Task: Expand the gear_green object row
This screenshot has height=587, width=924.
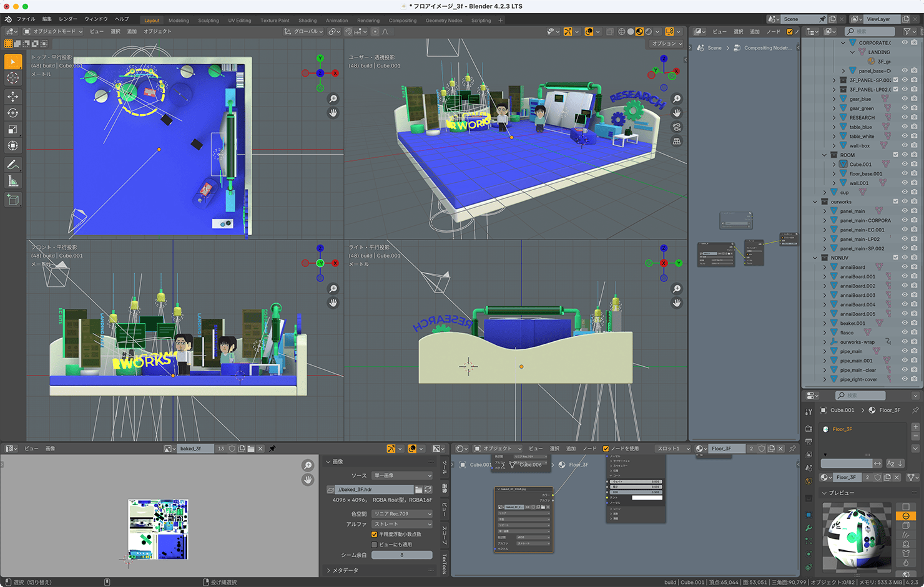Action: pyautogui.click(x=833, y=108)
